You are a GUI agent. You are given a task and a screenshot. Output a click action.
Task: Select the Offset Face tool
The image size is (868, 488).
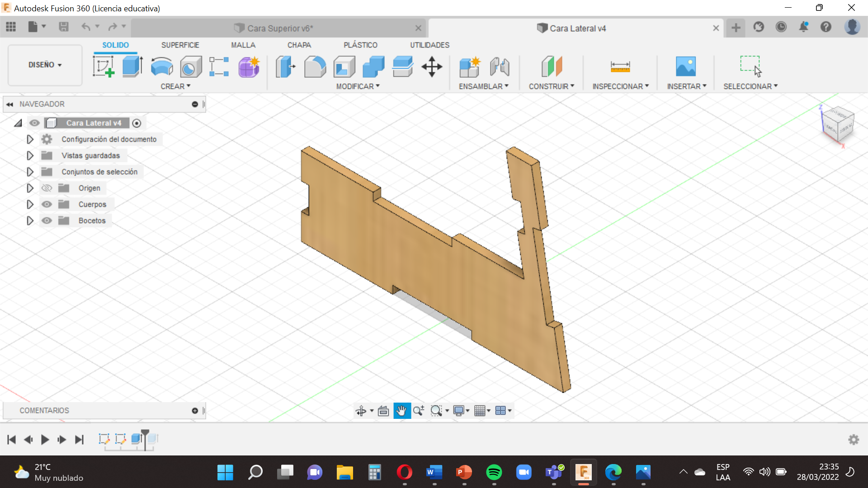tap(402, 67)
